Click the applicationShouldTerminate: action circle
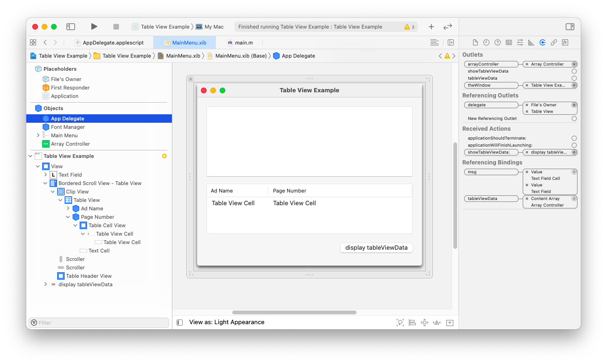The width and height of the screenshot is (607, 364). coord(574,138)
